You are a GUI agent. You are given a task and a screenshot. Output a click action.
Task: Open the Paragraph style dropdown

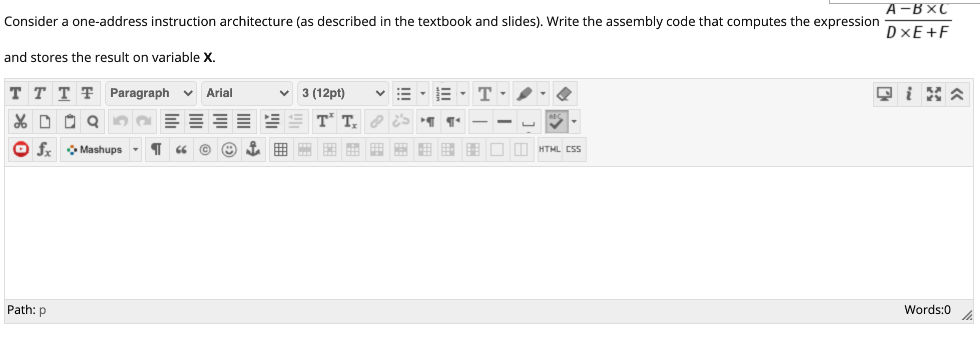150,93
